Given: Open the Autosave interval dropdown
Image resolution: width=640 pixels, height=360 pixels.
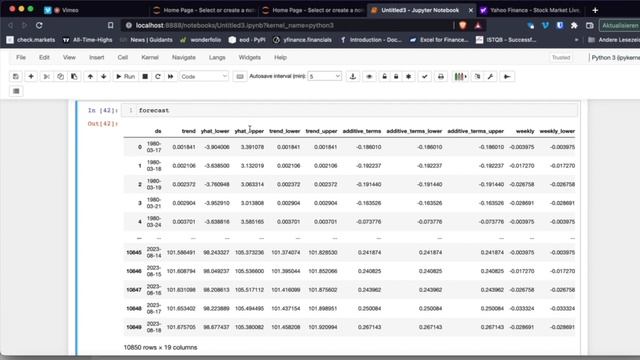Looking at the screenshot, I should point(324,76).
